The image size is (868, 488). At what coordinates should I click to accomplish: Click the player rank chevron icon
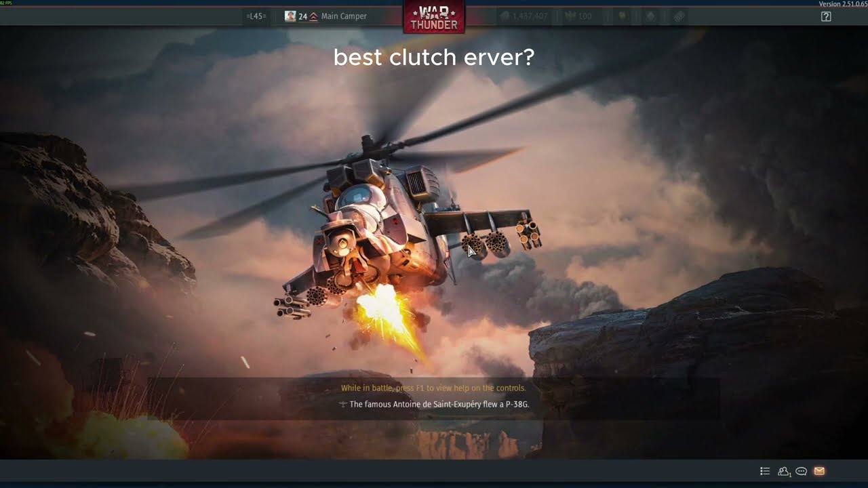tap(314, 16)
